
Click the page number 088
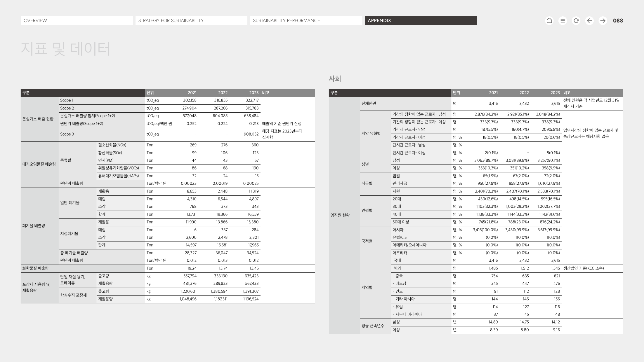[x=618, y=20]
